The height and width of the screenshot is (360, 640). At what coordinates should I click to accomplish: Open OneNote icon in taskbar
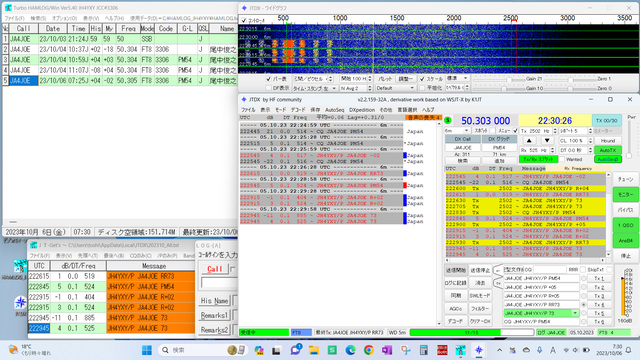pos(387,350)
